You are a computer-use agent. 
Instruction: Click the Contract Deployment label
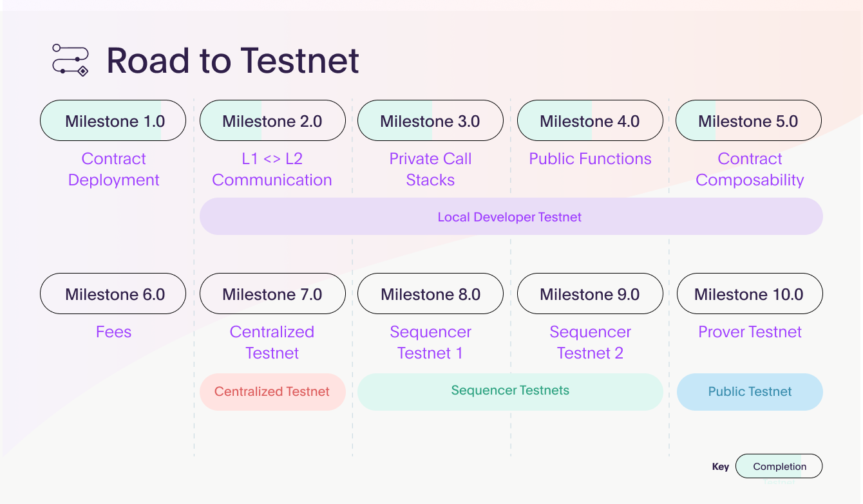(x=113, y=169)
